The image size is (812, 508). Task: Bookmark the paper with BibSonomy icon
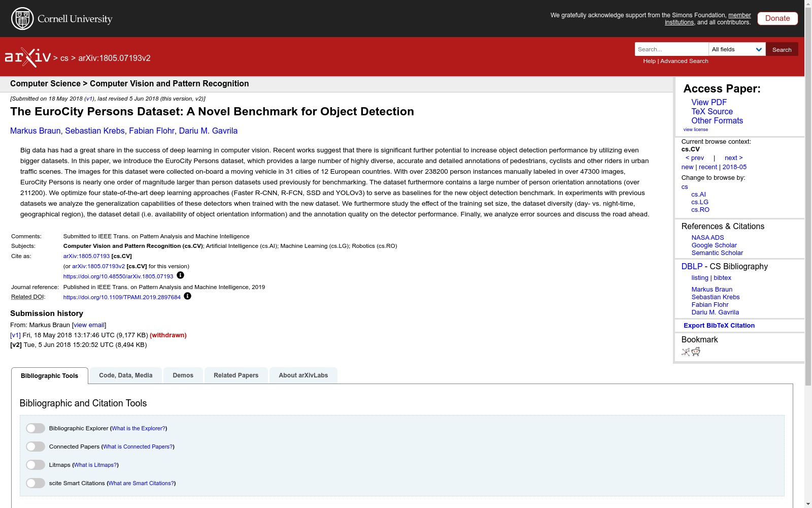coord(686,352)
